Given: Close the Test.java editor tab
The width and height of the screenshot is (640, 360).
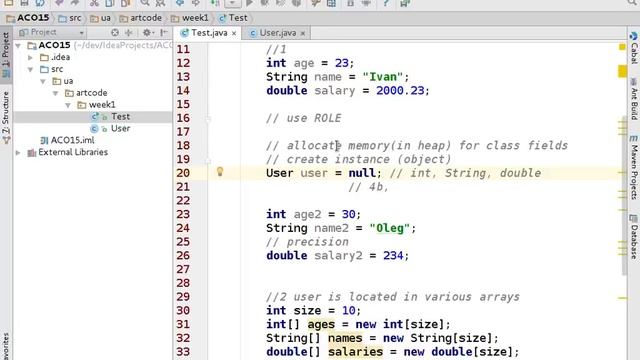Looking at the screenshot, I should (x=234, y=33).
